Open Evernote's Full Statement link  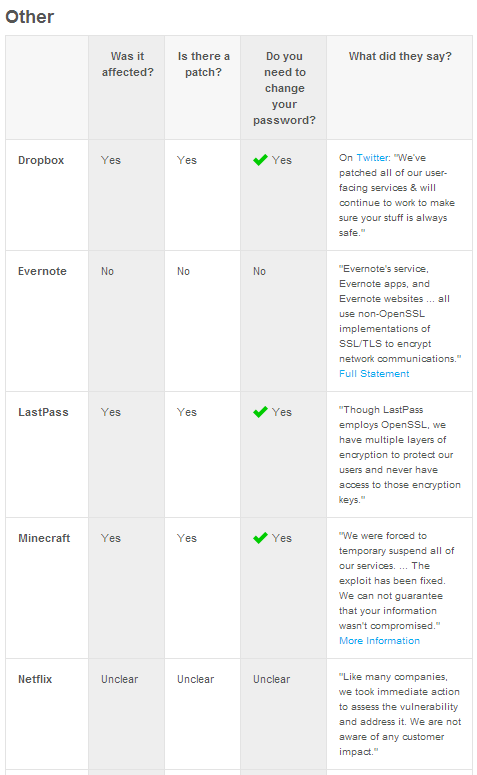[x=374, y=374]
